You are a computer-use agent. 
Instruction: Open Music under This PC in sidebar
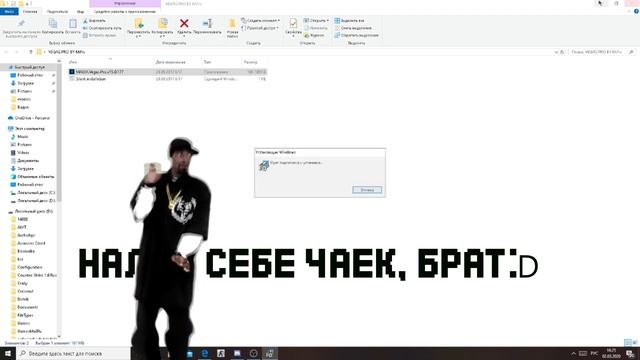click(x=23, y=136)
